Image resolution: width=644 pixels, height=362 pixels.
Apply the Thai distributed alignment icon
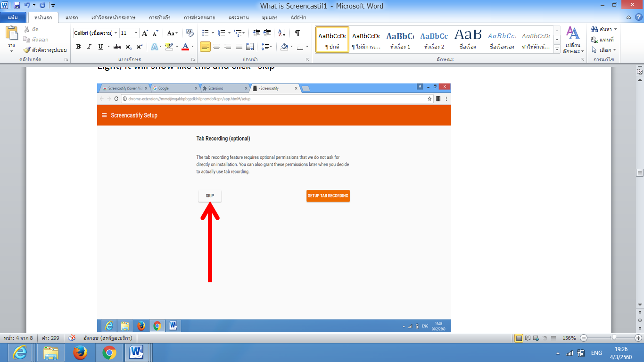point(250,47)
